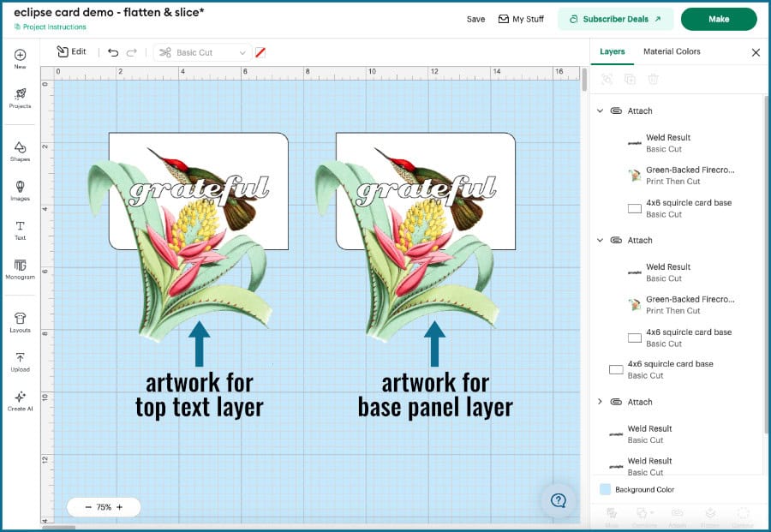
Task: Redo the last undone action
Action: (132, 52)
